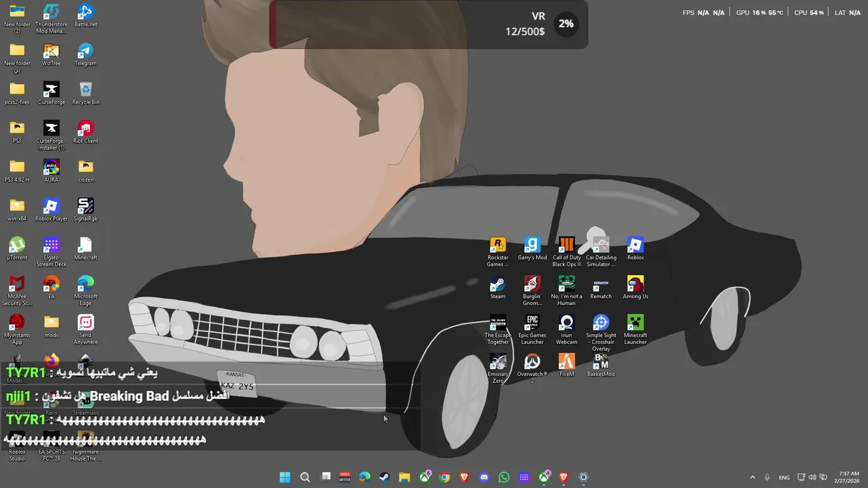This screenshot has height=488, width=868.
Task: Open Voicemeeter from the taskbar
Action: [x=344, y=477]
